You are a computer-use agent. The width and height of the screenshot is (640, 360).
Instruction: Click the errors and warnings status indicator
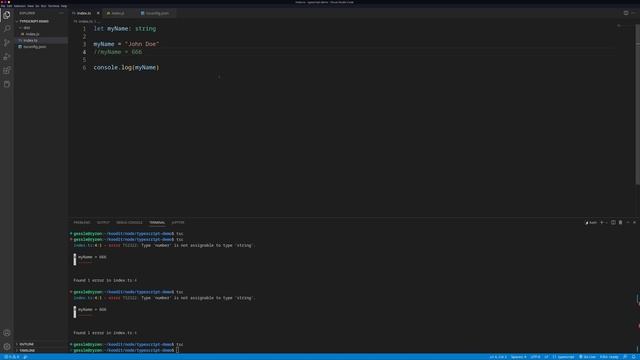coord(11,357)
